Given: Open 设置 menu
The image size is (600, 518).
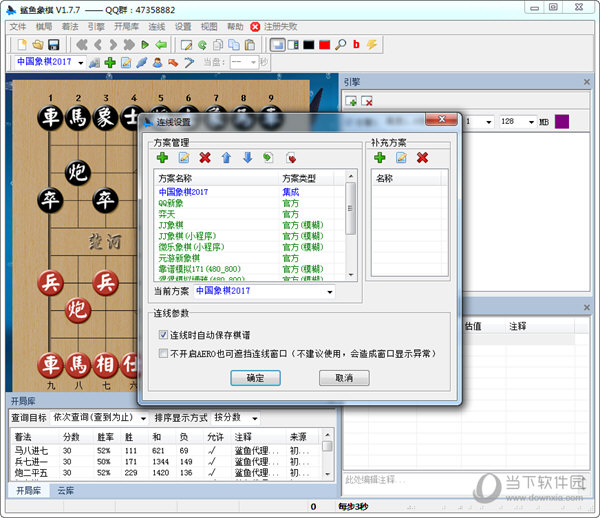Looking at the screenshot, I should tap(183, 26).
